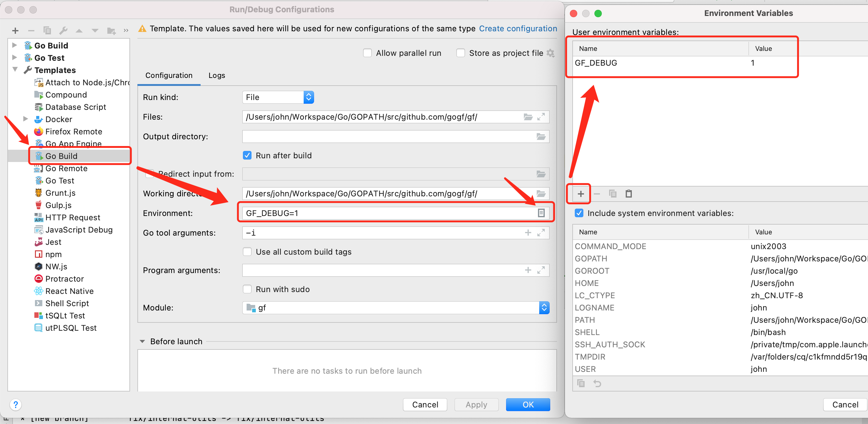This screenshot has width=868, height=424.
Task: Open edit templates wrench icon
Action: point(63,31)
